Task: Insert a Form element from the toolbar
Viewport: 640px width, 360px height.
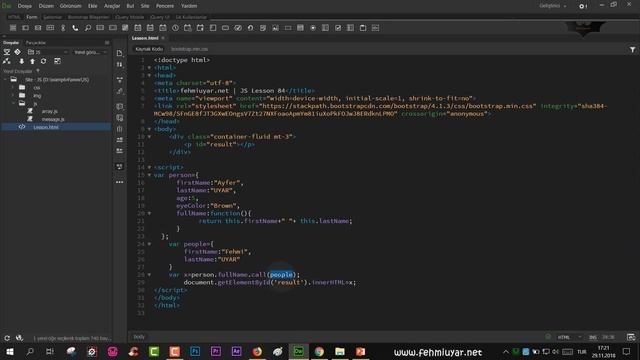Action: point(13,28)
